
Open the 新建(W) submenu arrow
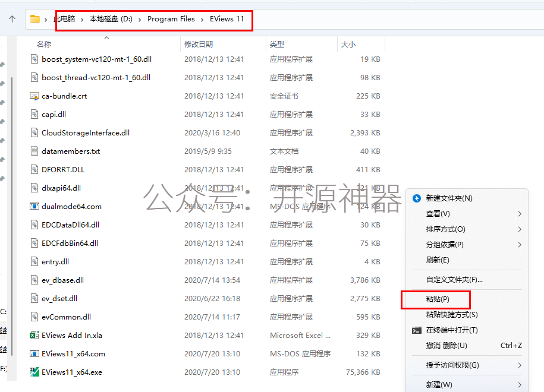(520, 385)
